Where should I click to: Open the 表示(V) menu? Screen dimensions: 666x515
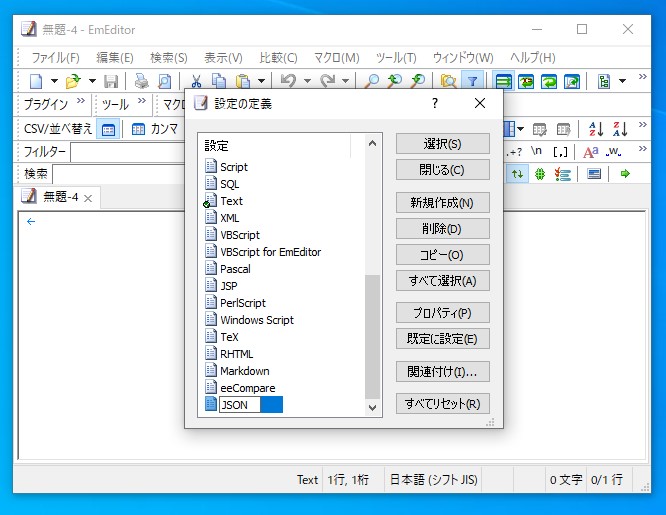tap(223, 57)
